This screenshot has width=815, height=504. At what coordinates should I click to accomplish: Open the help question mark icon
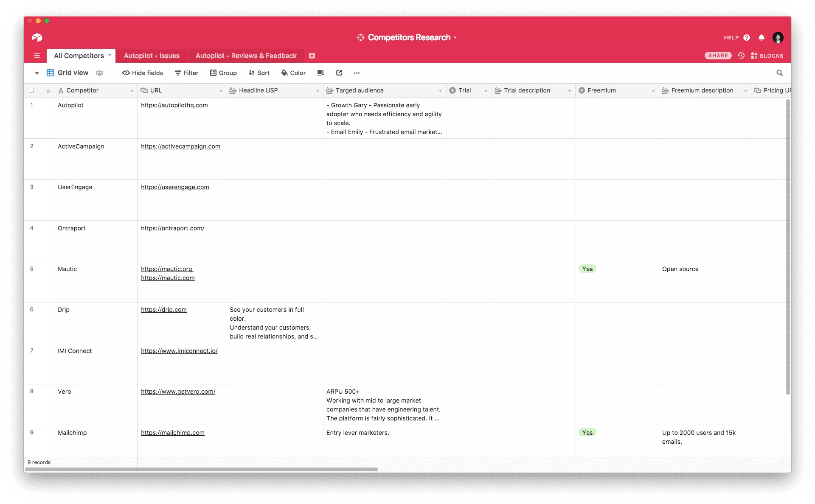tap(747, 37)
